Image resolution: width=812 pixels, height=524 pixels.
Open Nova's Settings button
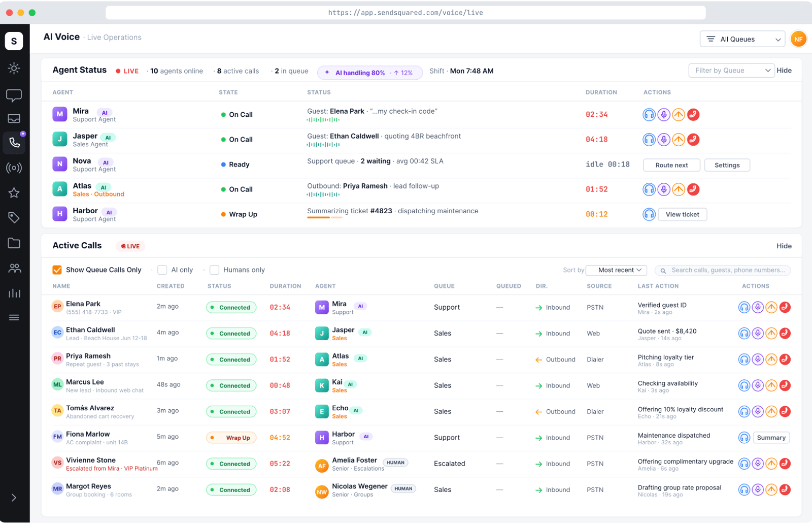727,165
